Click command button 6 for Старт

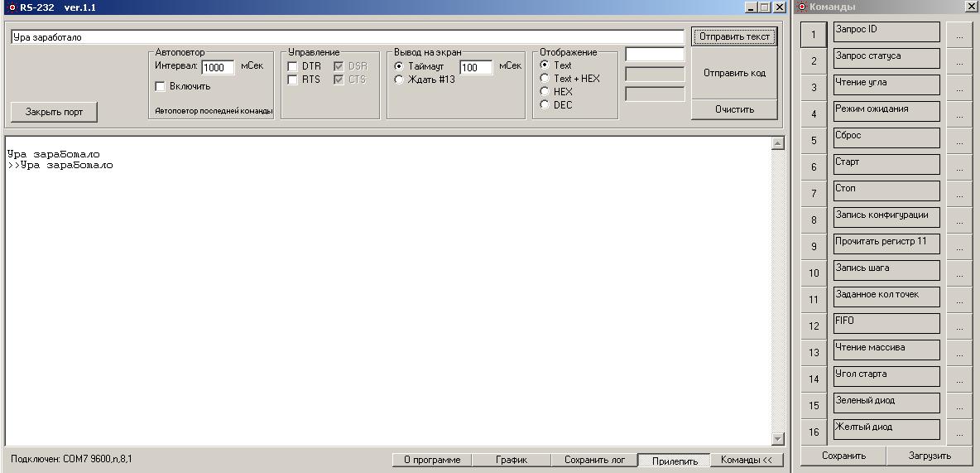point(814,167)
